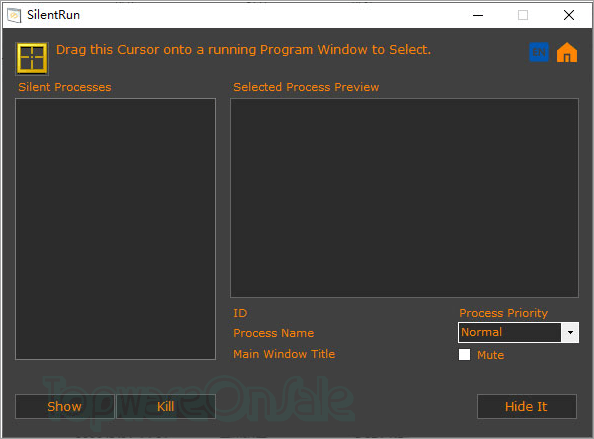The height and width of the screenshot is (439, 594).
Task: Click the Main Window Title label
Action: coord(284,354)
